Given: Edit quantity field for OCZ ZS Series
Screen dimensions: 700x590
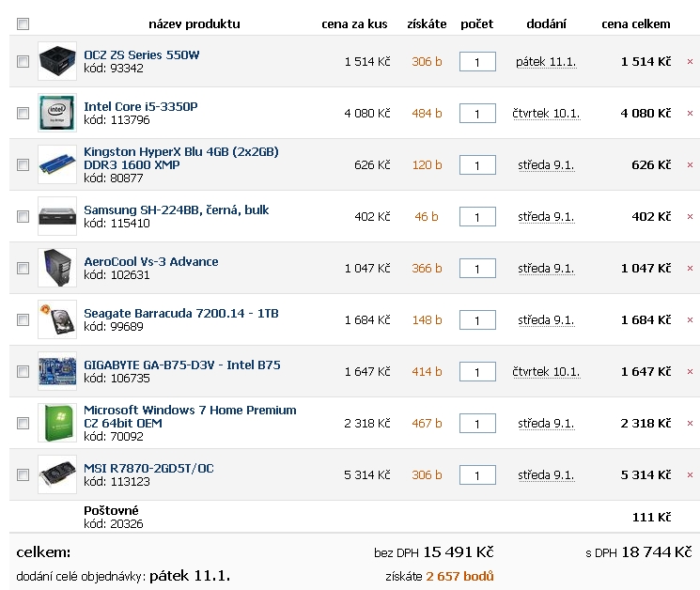Looking at the screenshot, I should pyautogui.click(x=477, y=62).
